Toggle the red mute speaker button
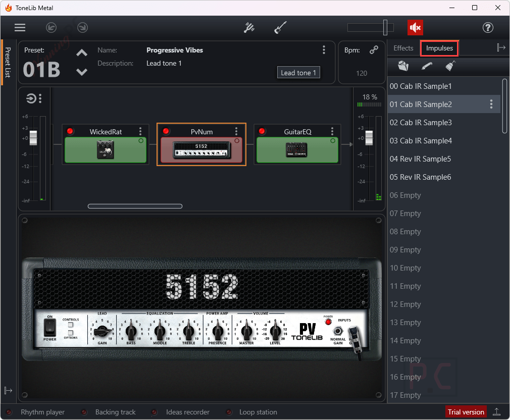510x420 pixels. [416, 28]
